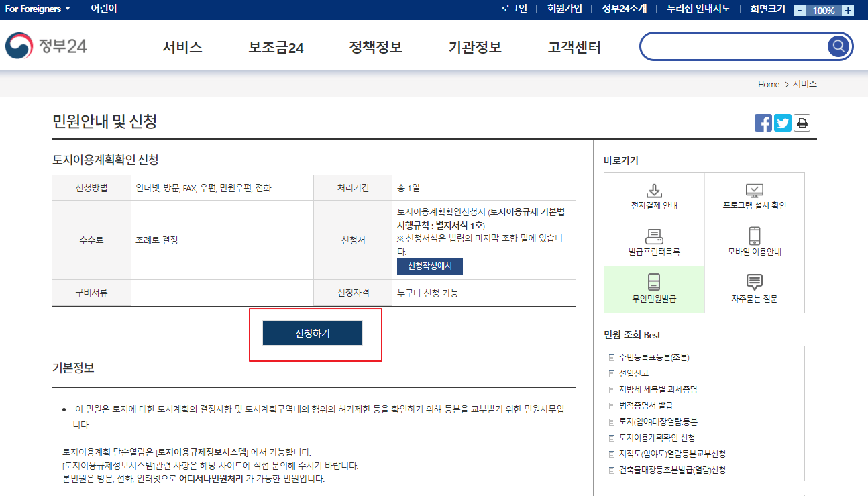Open 전자결제 안내 shortcut

[654, 196]
